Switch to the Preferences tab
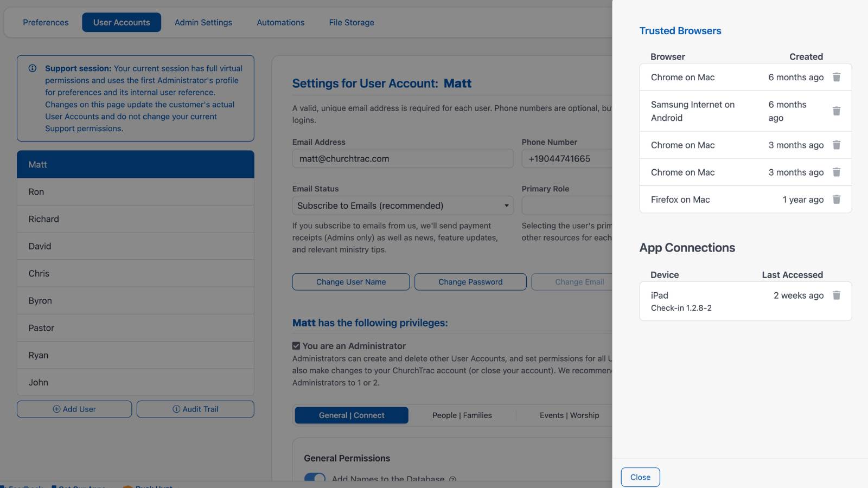The width and height of the screenshot is (868, 488). [46, 22]
